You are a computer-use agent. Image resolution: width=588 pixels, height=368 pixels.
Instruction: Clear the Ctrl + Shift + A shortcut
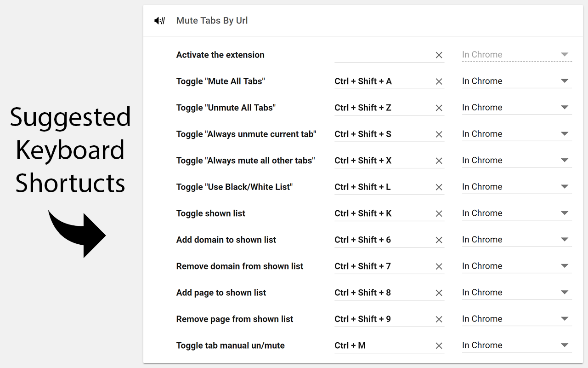tap(439, 81)
